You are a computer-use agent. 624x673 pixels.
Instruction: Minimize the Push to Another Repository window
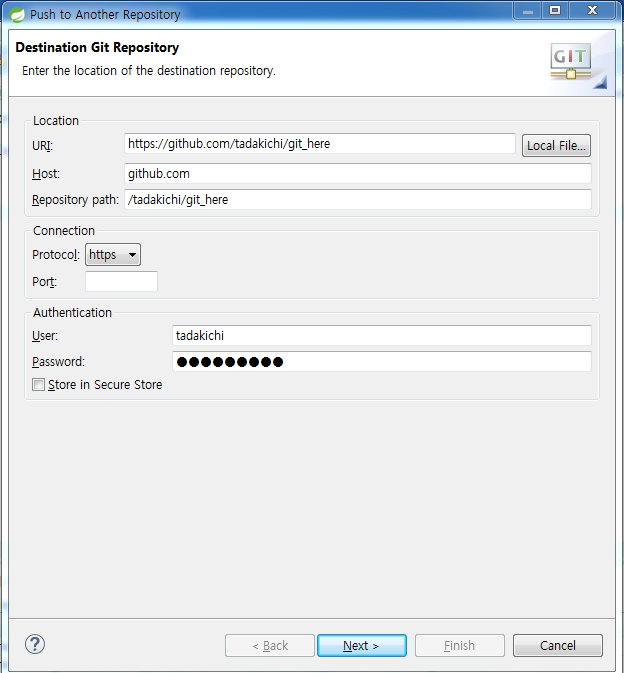coord(528,11)
